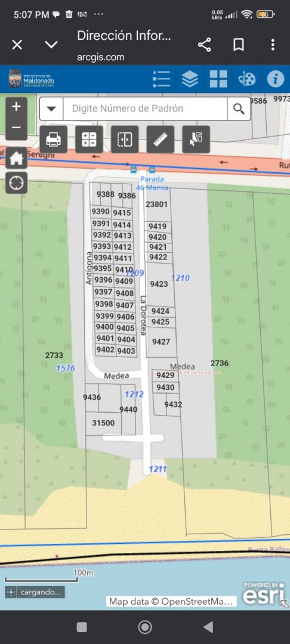Return to the default home extent

(x=17, y=158)
